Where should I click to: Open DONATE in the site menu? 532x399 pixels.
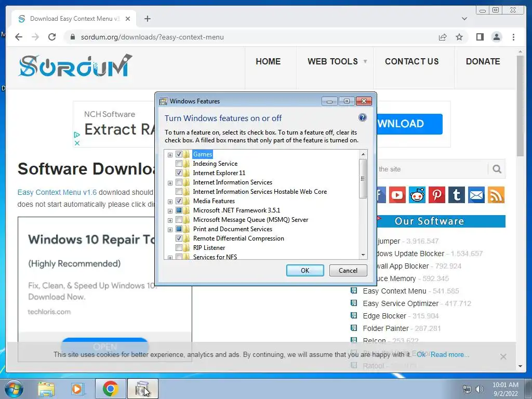[x=483, y=61]
